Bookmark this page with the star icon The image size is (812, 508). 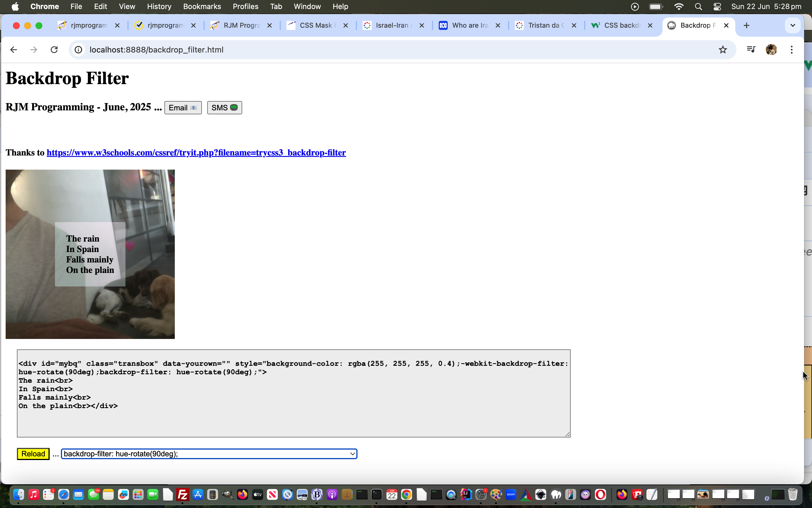coord(722,50)
